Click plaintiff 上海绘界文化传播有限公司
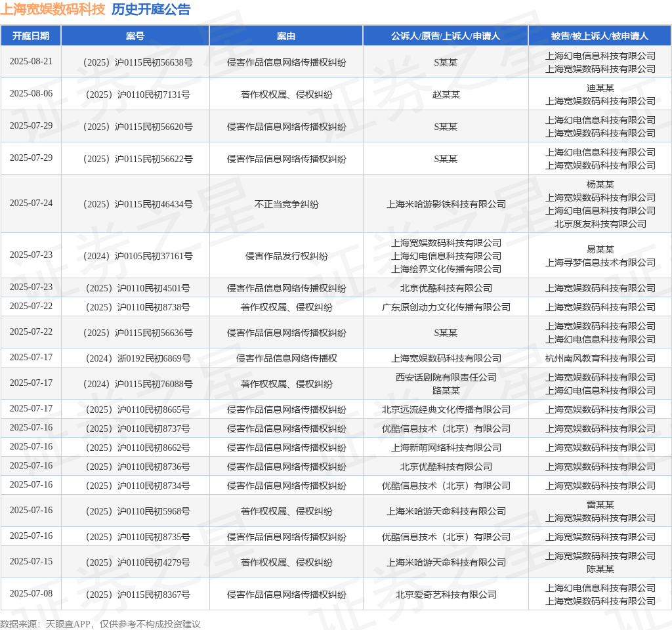This screenshot has height=630, width=672. pyautogui.click(x=446, y=269)
